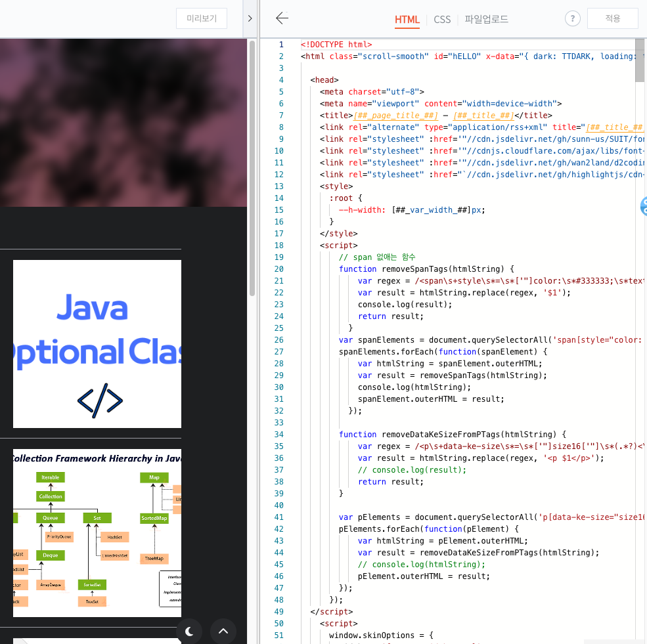The width and height of the screenshot is (647, 644).
Task: Open the Collection Framework Hierarchy thumbnail
Action: (x=97, y=532)
